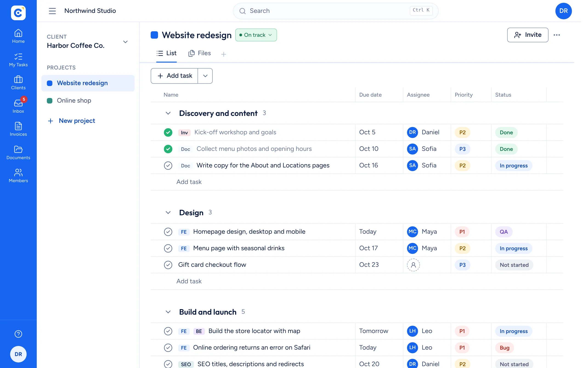Select the Online shop project

point(88,101)
